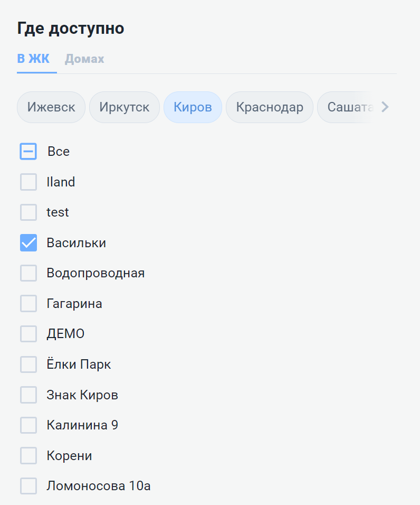Check the Iland checkbox

coord(28,182)
